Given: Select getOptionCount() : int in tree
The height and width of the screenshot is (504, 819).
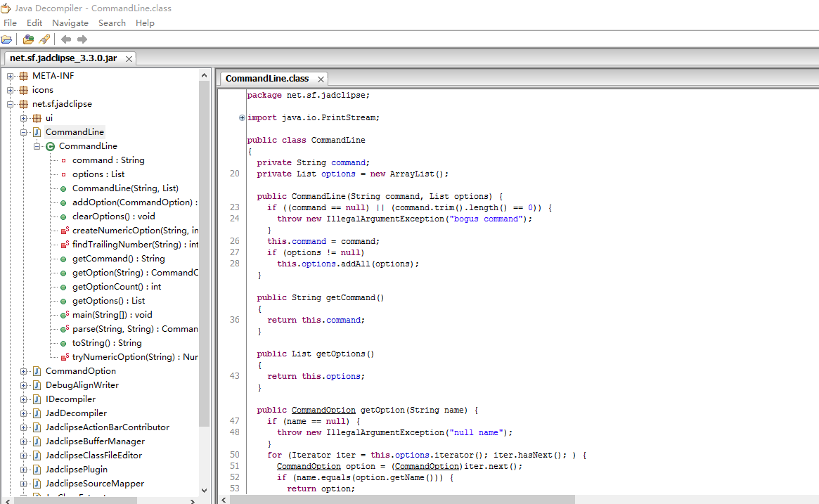Looking at the screenshot, I should 117,287.
